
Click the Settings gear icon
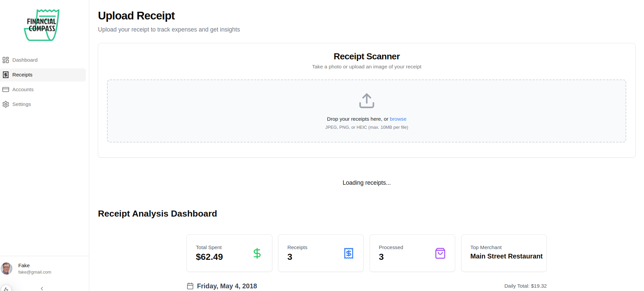pyautogui.click(x=6, y=104)
